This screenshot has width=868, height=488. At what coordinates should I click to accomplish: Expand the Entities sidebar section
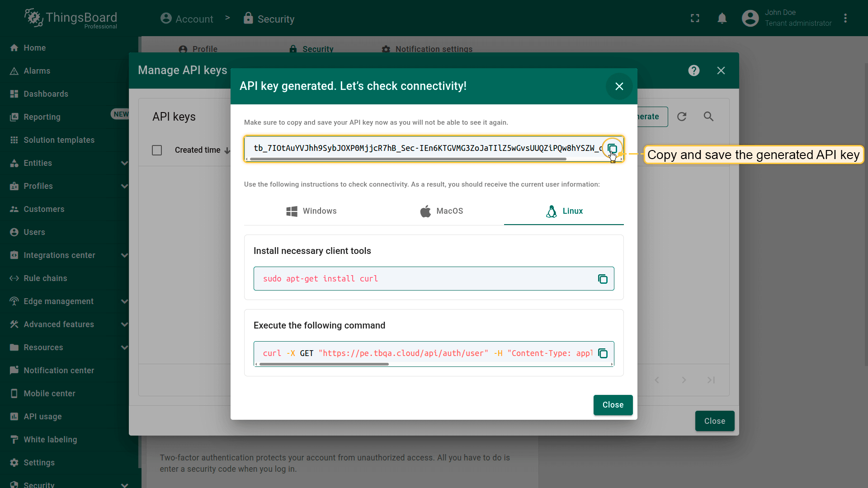(124, 163)
